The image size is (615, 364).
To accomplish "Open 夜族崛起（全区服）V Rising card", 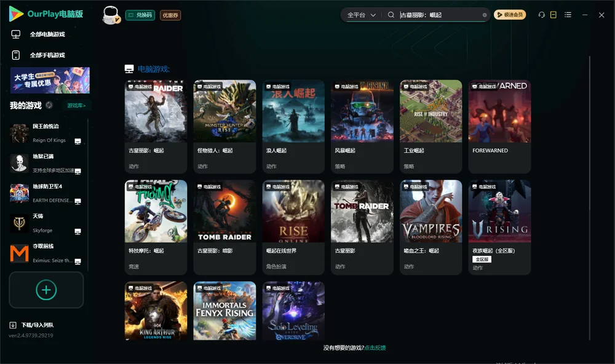I will 499,227.
